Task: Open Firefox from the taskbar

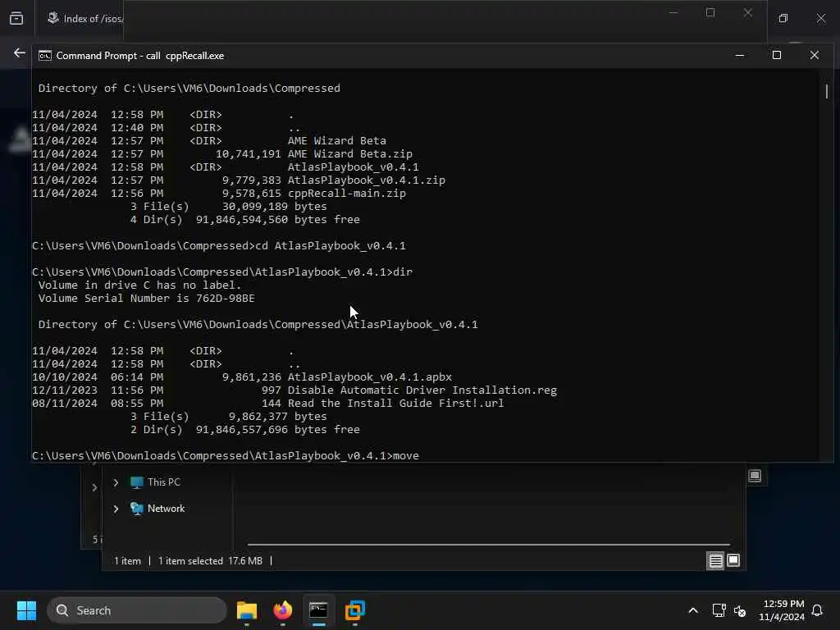Action: click(x=283, y=610)
